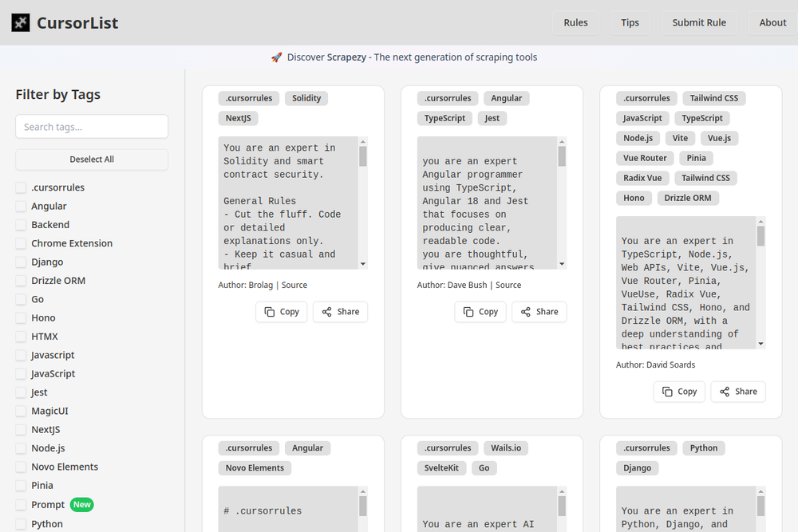Click scroll-down arrow in Vue.js rule box
Screen dimensions: 798x532
[760, 344]
